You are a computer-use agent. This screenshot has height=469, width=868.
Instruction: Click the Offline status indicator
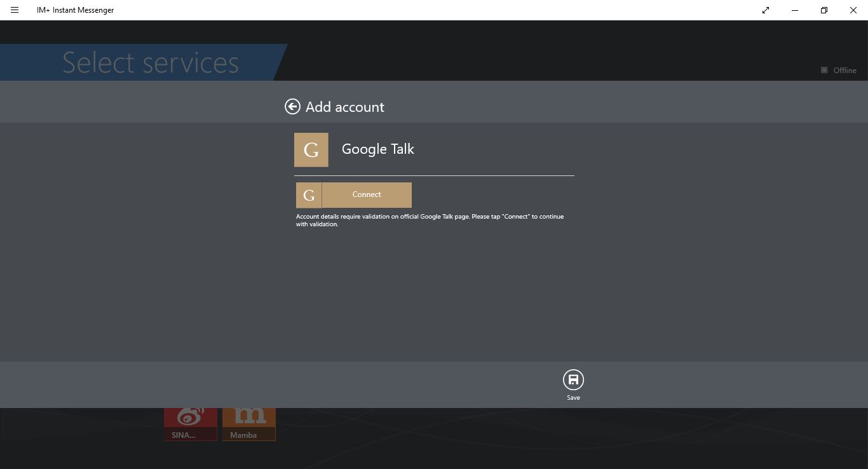tap(838, 71)
